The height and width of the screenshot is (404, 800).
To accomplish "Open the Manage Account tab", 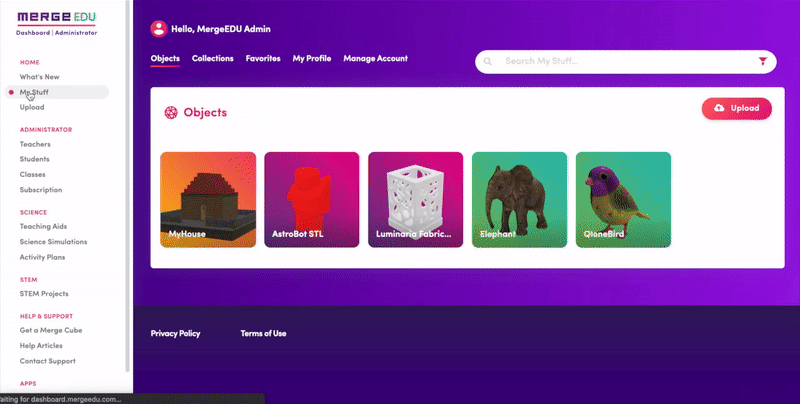I will [x=376, y=59].
